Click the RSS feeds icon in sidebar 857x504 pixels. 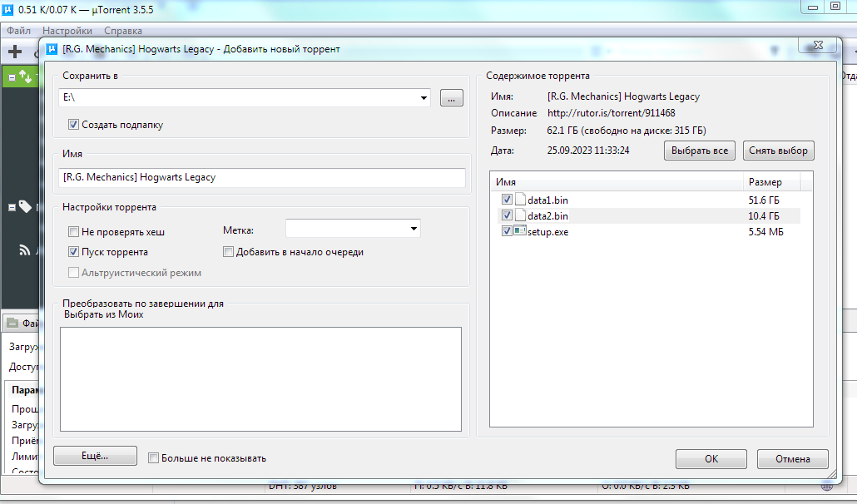[x=25, y=250]
